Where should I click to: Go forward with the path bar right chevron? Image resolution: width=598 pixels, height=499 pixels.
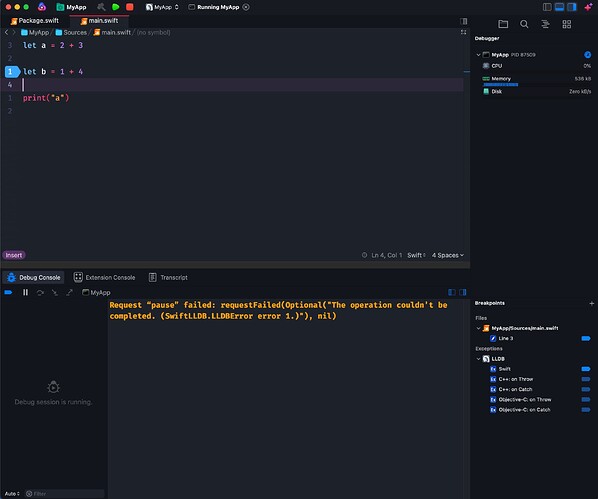point(14,32)
